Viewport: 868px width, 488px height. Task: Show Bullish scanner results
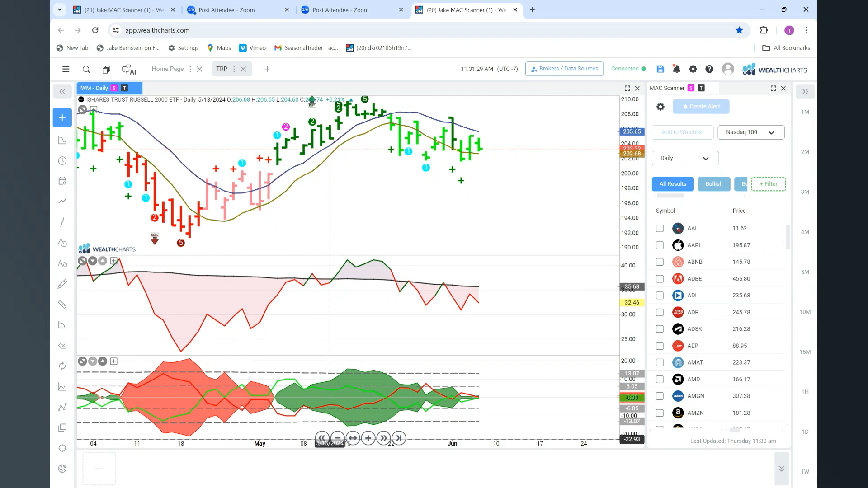tap(714, 184)
